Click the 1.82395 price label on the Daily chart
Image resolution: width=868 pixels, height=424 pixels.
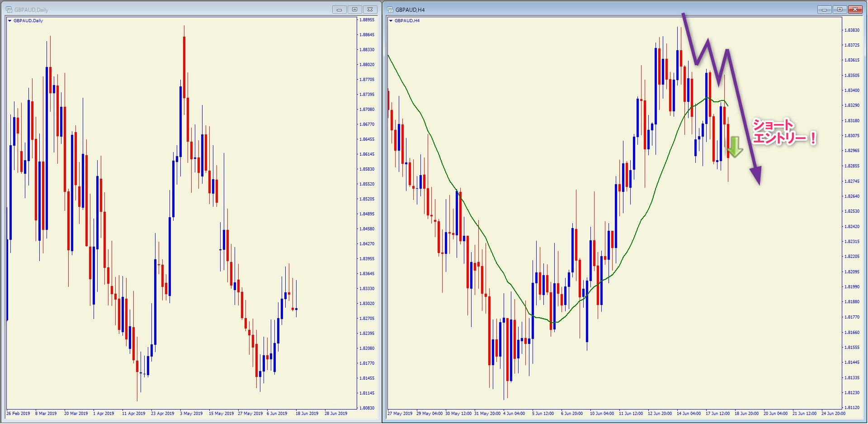coord(367,333)
